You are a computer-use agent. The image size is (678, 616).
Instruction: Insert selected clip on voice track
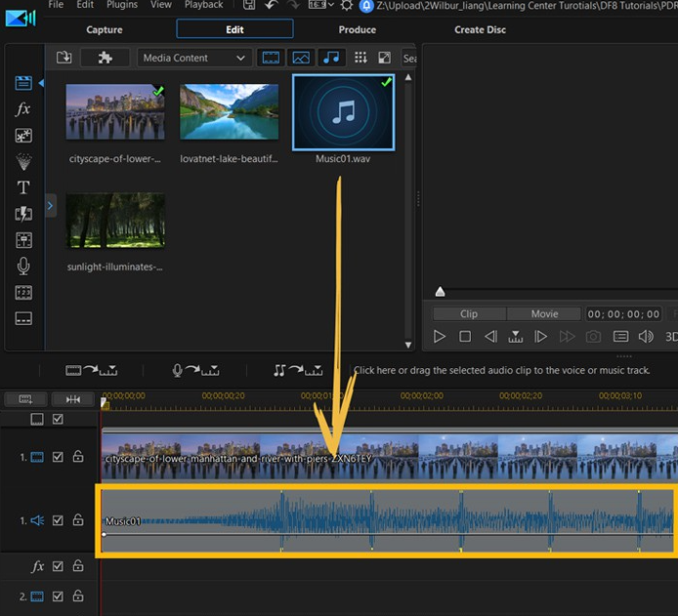click(x=195, y=370)
